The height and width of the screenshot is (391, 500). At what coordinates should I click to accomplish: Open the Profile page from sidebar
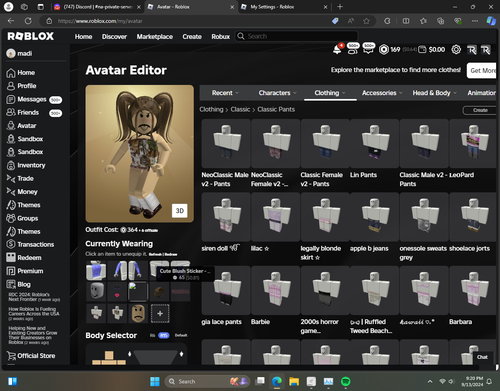tap(21, 86)
